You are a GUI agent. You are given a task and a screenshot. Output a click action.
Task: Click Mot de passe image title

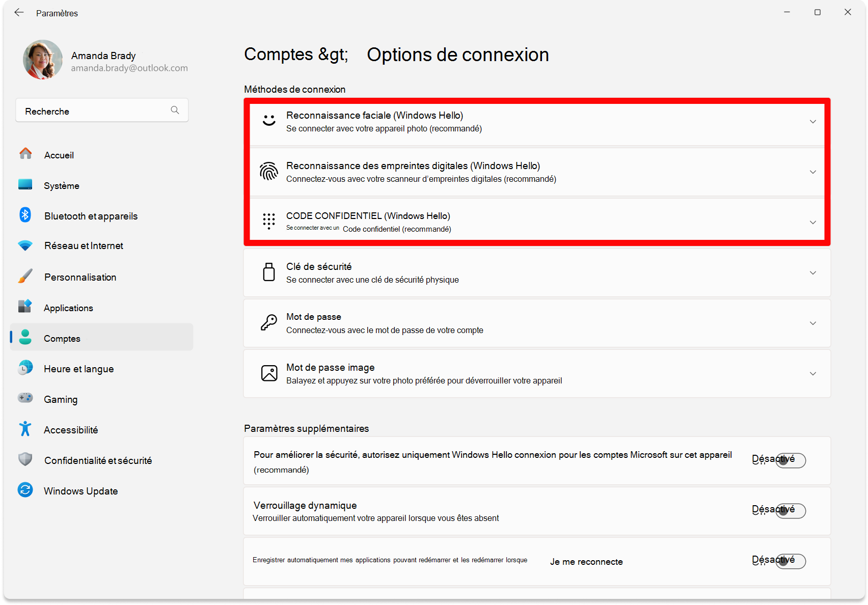coord(330,367)
